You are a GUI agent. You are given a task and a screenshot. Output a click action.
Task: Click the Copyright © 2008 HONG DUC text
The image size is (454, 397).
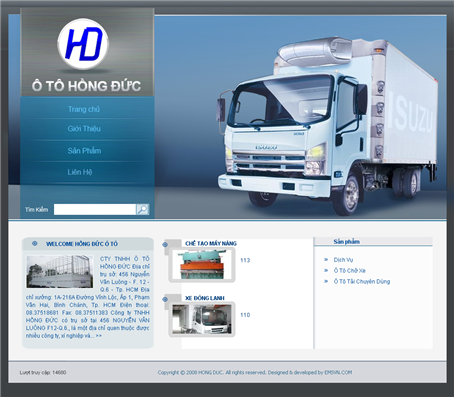click(191, 372)
